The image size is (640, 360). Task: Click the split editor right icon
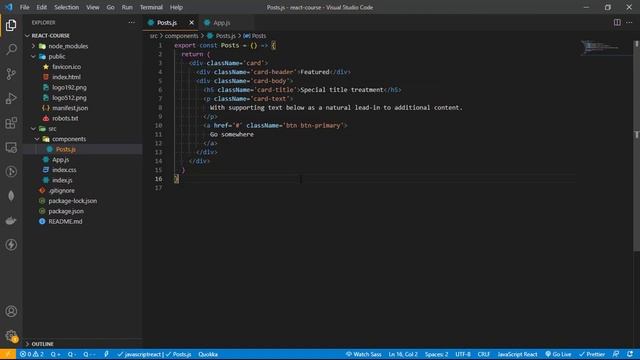[x=617, y=22]
